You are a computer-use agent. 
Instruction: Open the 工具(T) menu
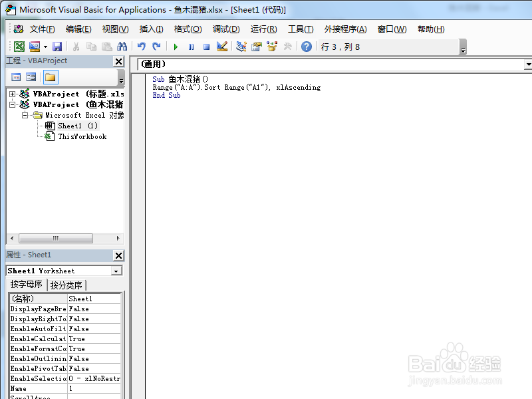301,29
